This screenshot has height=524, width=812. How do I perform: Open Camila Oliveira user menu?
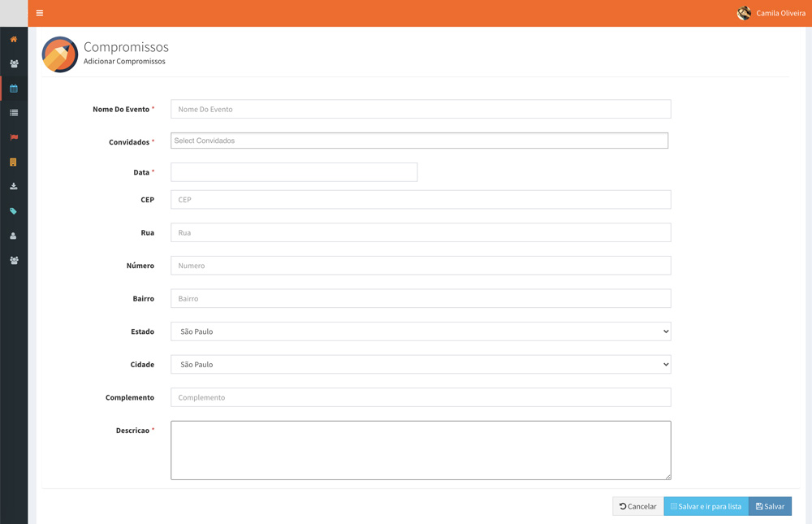tap(771, 14)
